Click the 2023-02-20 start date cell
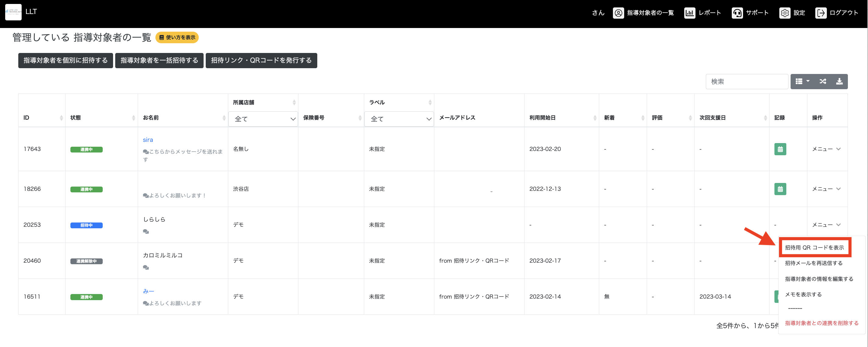Viewport: 868px width, 347px height. pyautogui.click(x=545, y=149)
